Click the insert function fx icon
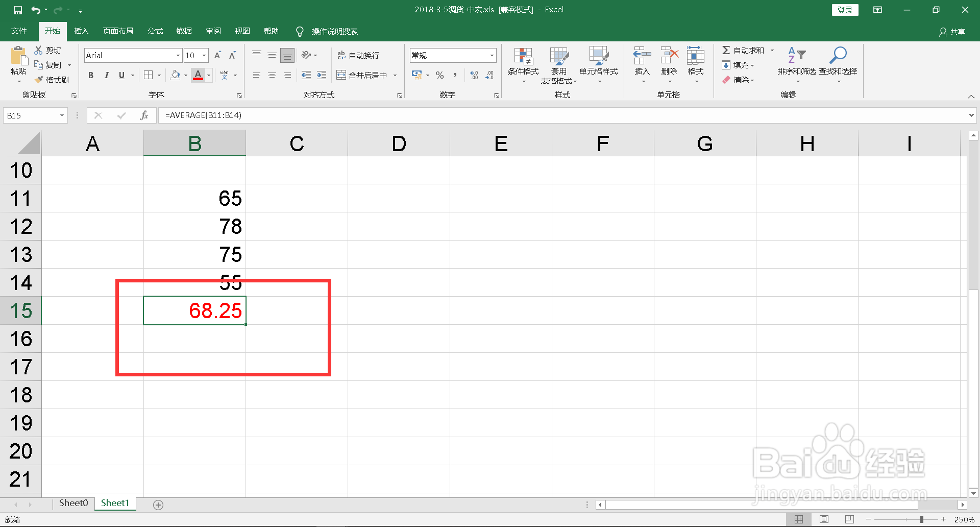Viewport: 980px width, 527px height. [x=144, y=115]
